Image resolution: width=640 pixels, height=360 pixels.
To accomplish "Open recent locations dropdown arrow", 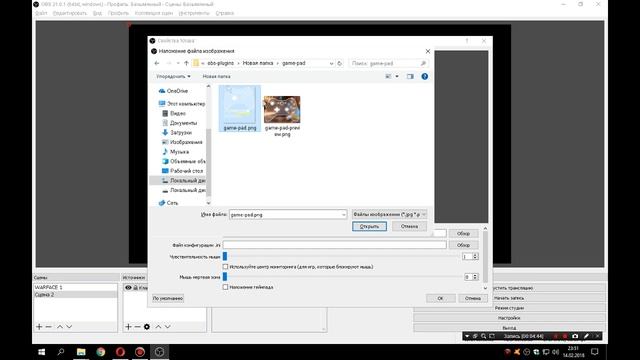I will click(x=178, y=63).
